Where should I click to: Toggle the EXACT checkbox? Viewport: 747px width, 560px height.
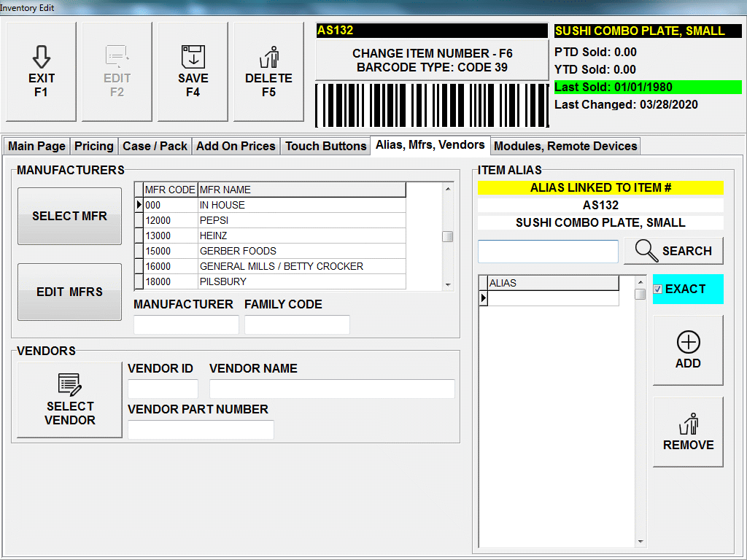coord(658,289)
